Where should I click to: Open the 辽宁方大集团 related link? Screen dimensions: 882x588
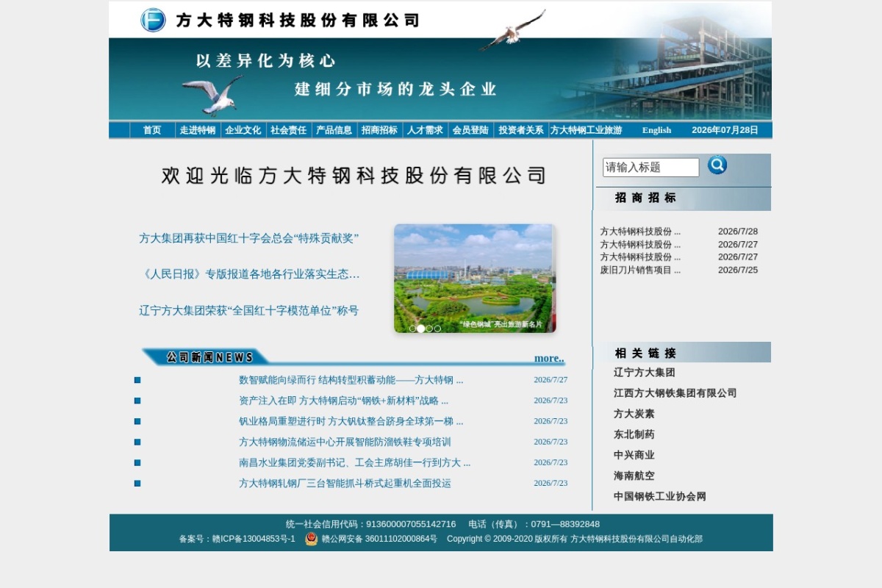[x=645, y=373]
